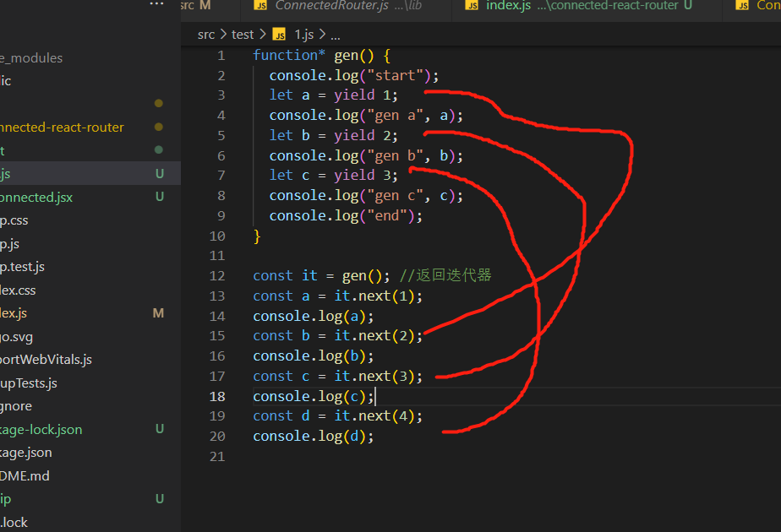Select the 'ip' item marked U
The image size is (781, 532).
pyautogui.click(x=90, y=499)
